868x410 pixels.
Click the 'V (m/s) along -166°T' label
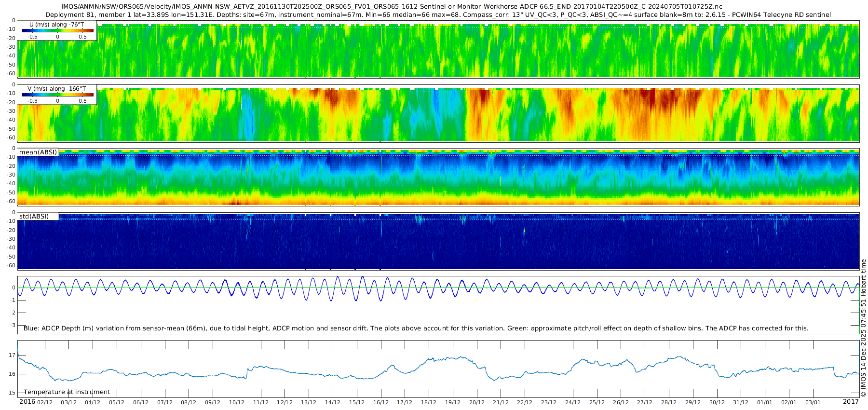(x=57, y=89)
